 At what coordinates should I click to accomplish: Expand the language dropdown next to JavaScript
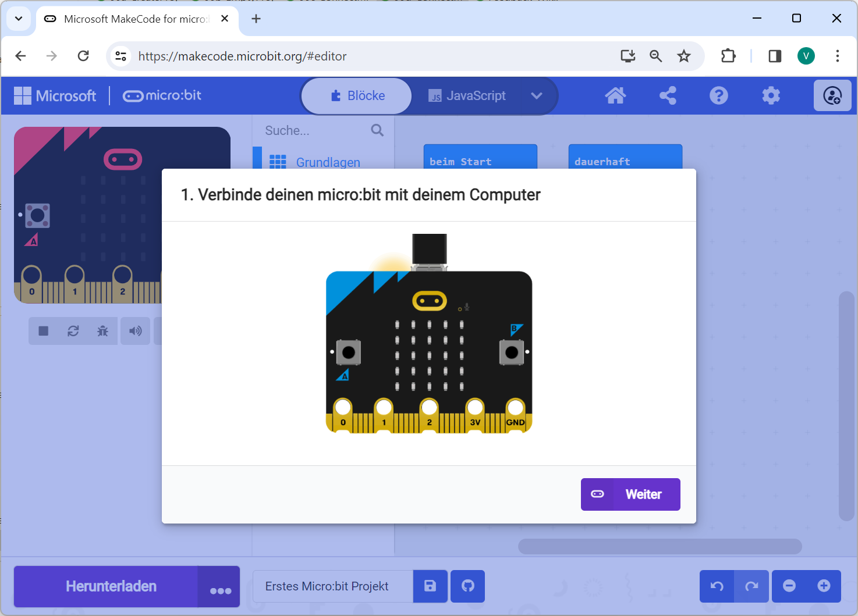point(537,96)
